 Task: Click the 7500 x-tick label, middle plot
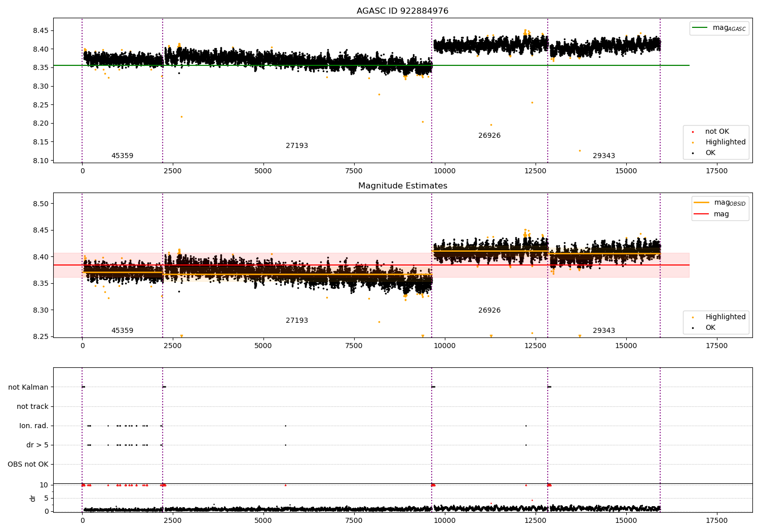click(354, 346)
